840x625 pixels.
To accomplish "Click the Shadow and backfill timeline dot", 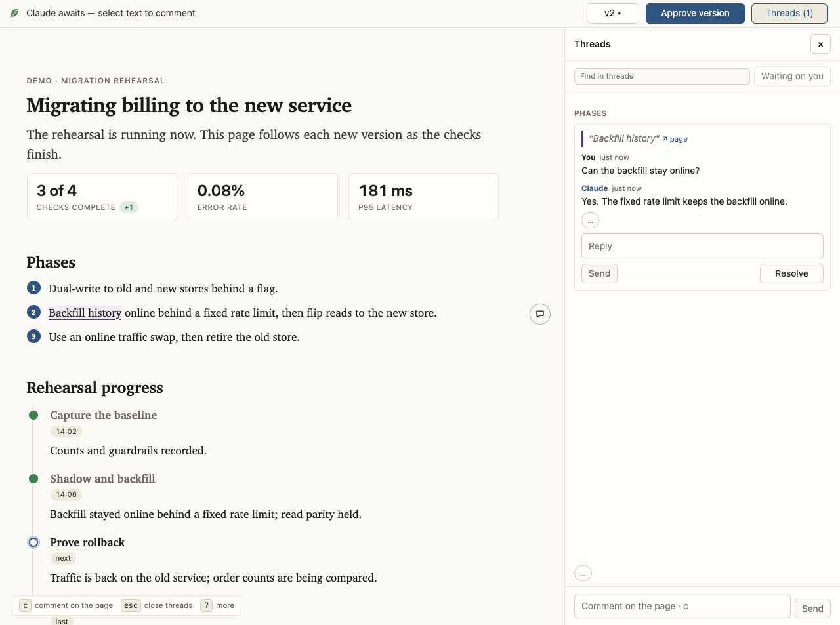I will (33, 479).
